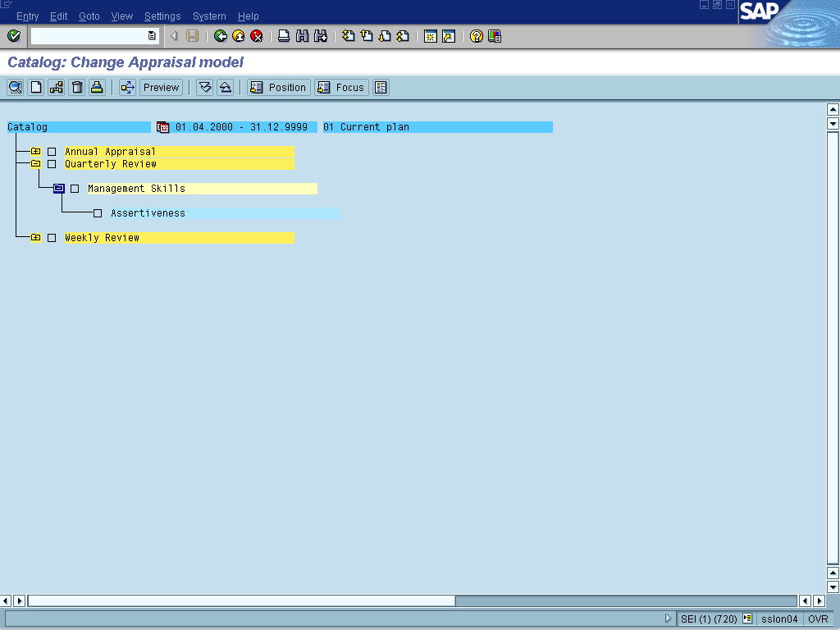Click the vertical scrollbar track
Viewport: 840px width, 630px height.
coord(833,348)
